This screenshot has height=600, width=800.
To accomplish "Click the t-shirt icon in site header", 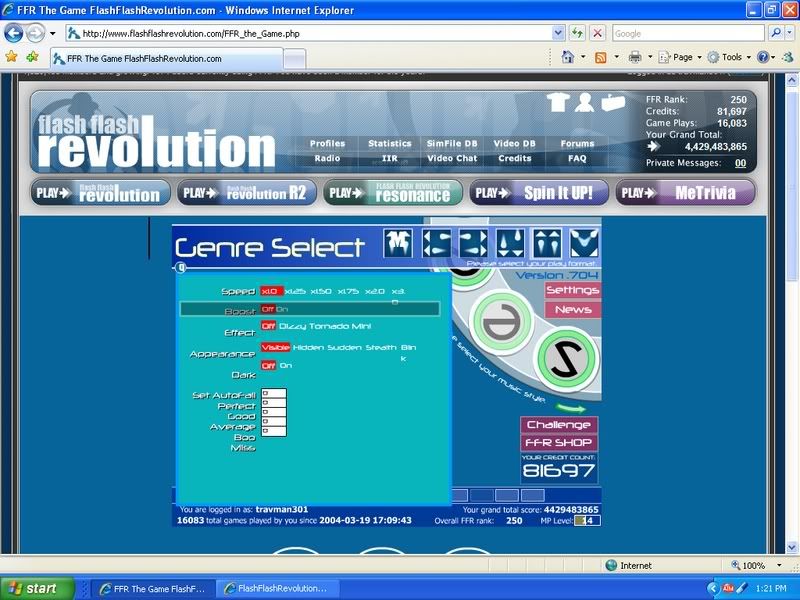I will click(x=558, y=102).
